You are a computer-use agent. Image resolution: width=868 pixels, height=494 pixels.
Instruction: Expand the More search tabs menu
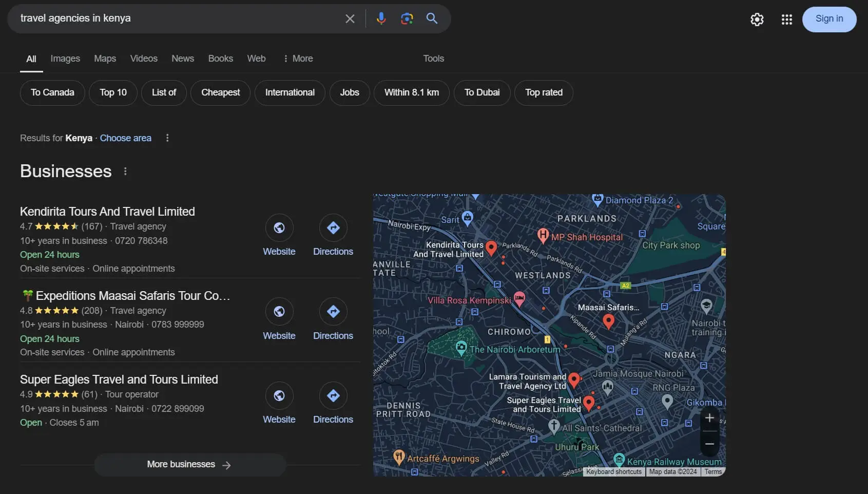pyautogui.click(x=298, y=59)
